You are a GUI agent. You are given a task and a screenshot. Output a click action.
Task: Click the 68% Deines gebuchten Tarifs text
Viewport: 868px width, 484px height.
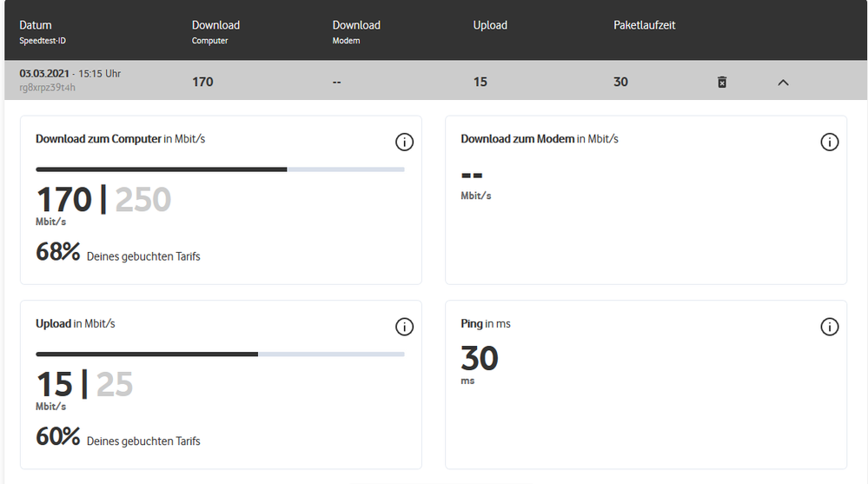(x=117, y=254)
